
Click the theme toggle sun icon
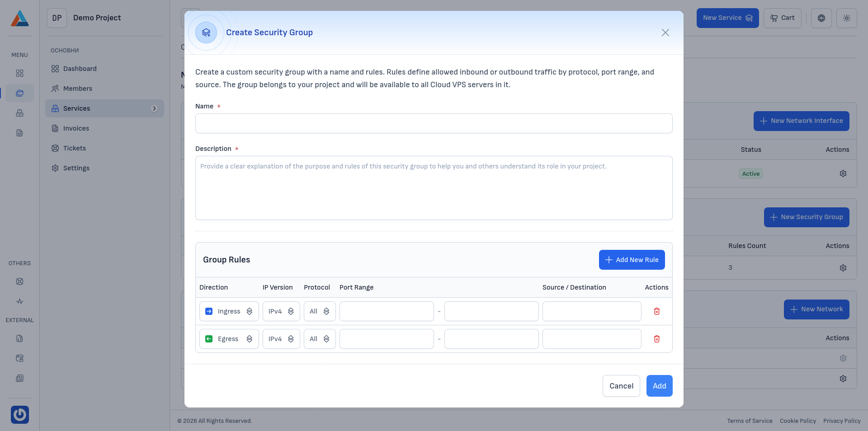pyautogui.click(x=846, y=18)
